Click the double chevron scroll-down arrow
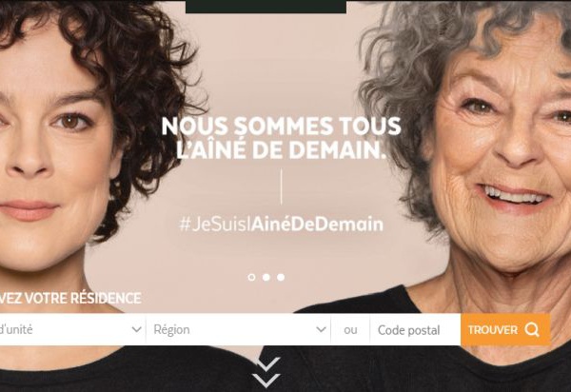This screenshot has width=571, height=392. (266, 372)
